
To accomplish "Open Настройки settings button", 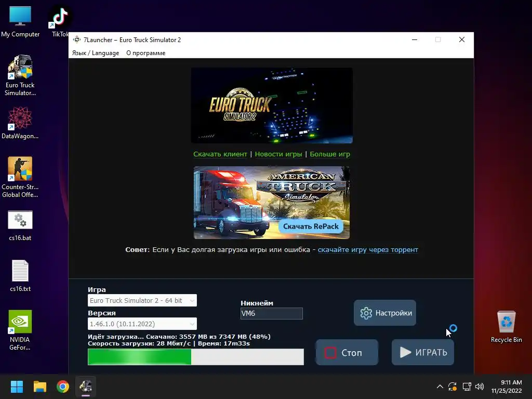I will point(385,313).
